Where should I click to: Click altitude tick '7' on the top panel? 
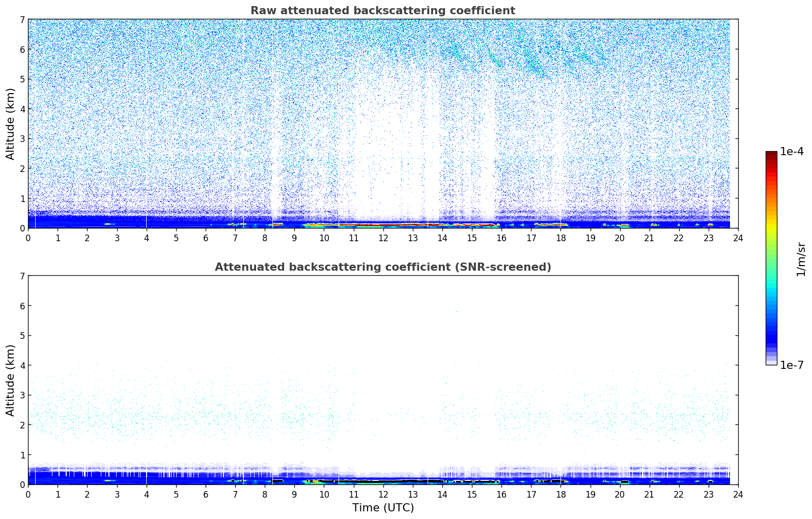[22, 20]
